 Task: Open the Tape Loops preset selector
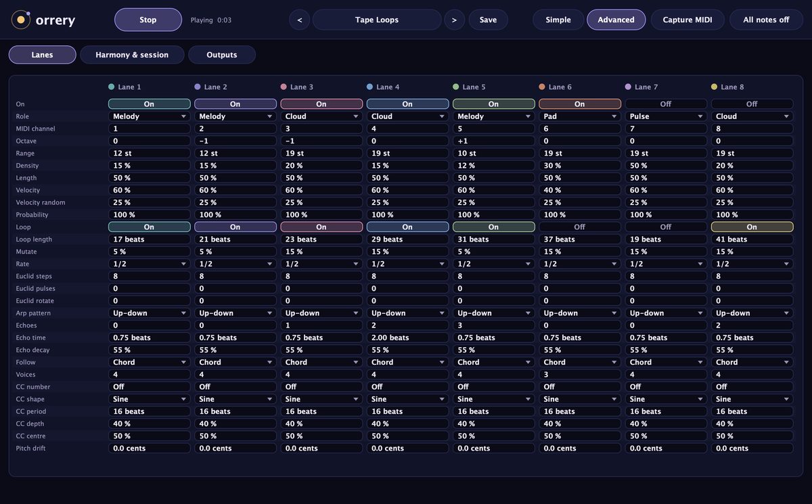377,20
